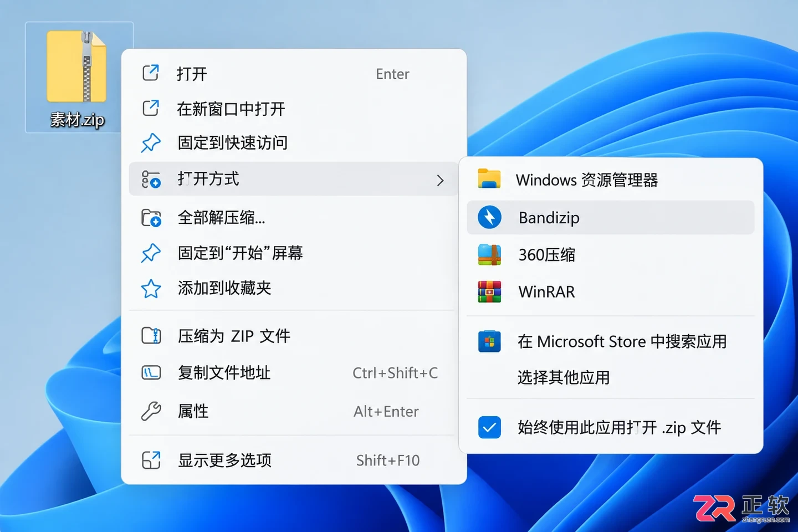This screenshot has height=532, width=798.
Task: Click the Microsoft Store icon
Action: click(x=489, y=341)
